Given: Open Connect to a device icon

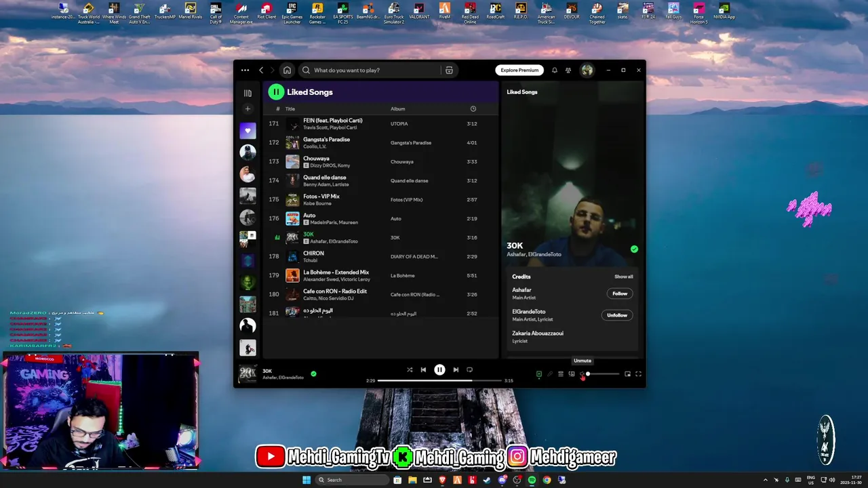Looking at the screenshot, I should pos(572,374).
